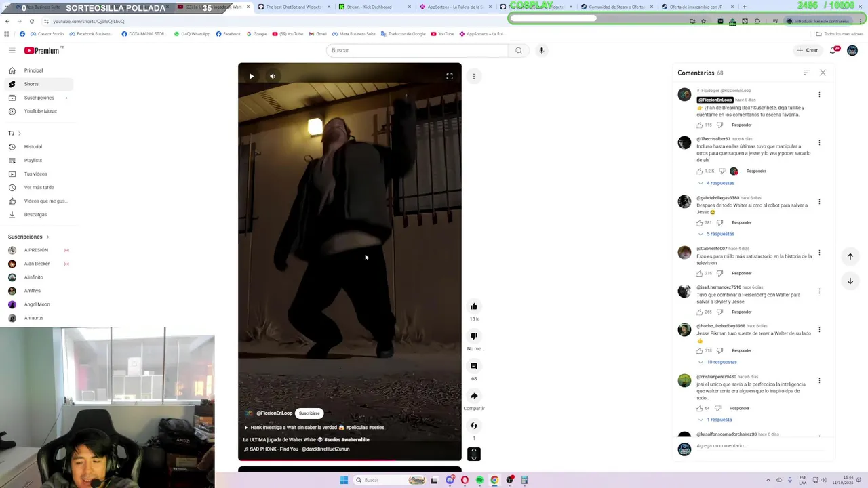Open Opera from the taskbar
Image resolution: width=868 pixels, height=488 pixels.
click(x=465, y=480)
